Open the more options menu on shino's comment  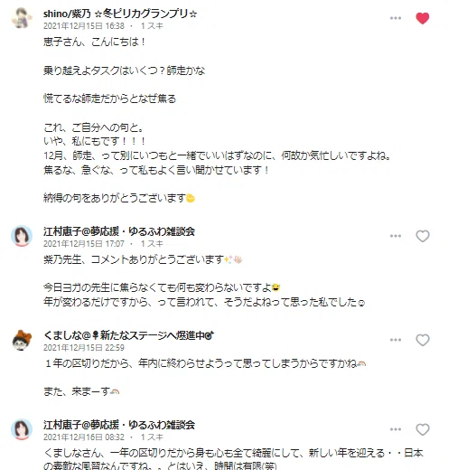click(396, 18)
